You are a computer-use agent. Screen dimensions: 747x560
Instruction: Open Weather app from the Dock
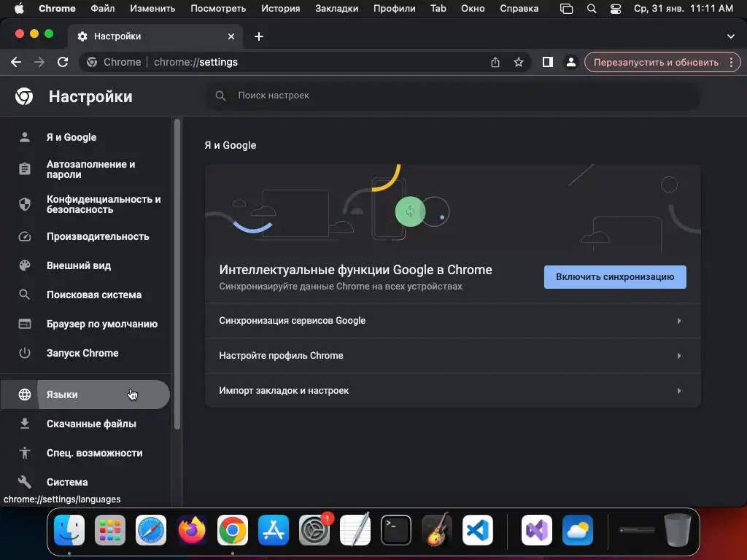pyautogui.click(x=578, y=530)
